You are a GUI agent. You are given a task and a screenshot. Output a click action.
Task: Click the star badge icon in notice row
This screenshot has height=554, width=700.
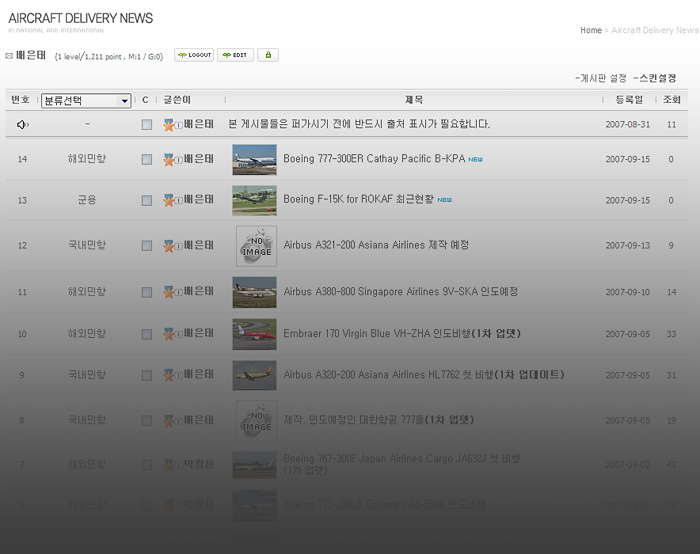coord(169,125)
